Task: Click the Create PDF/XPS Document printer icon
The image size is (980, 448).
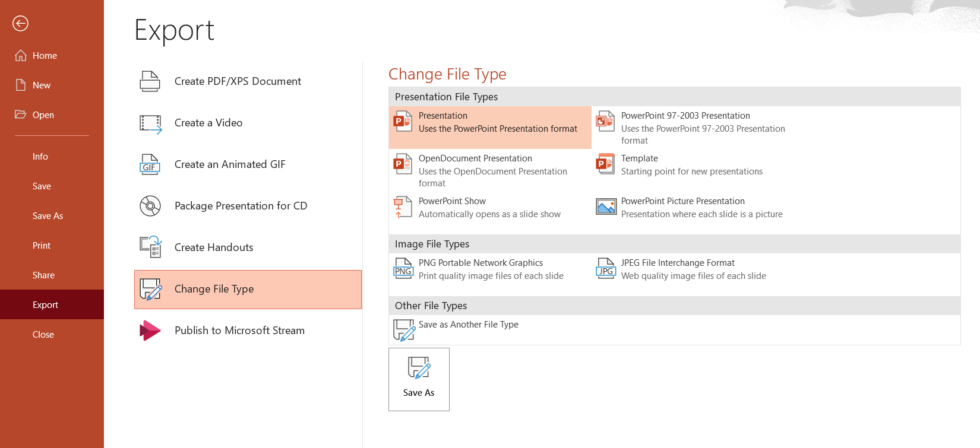Action: pos(150,81)
